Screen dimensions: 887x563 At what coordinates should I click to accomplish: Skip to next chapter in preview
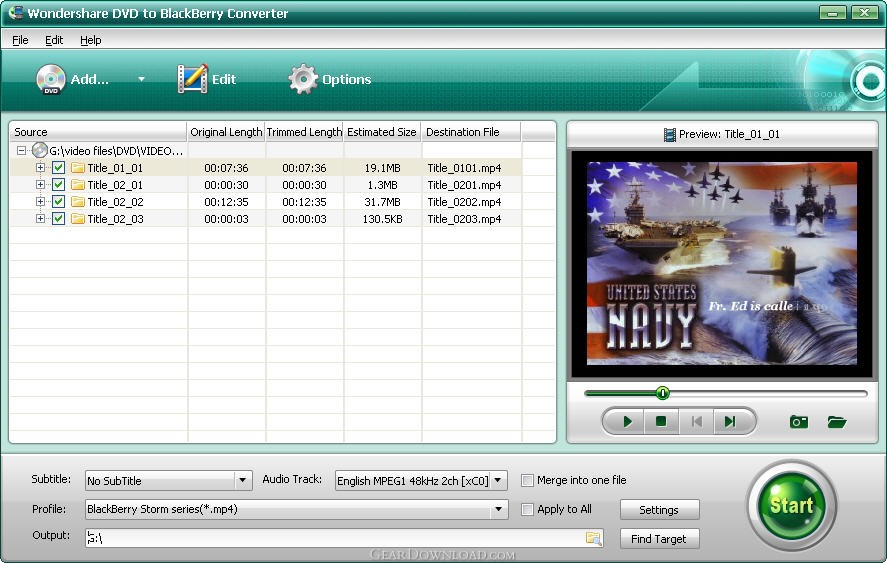pyautogui.click(x=730, y=422)
